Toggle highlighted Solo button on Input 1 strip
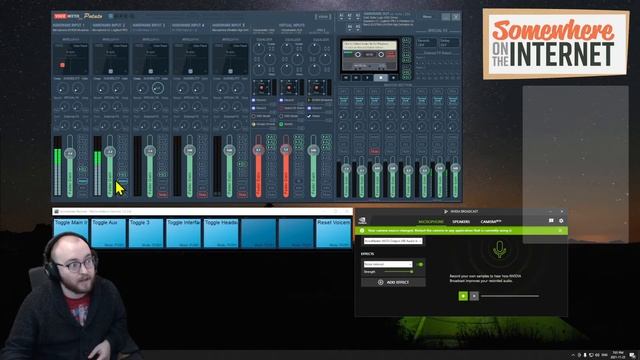This screenshot has height=360, width=640. tap(83, 181)
